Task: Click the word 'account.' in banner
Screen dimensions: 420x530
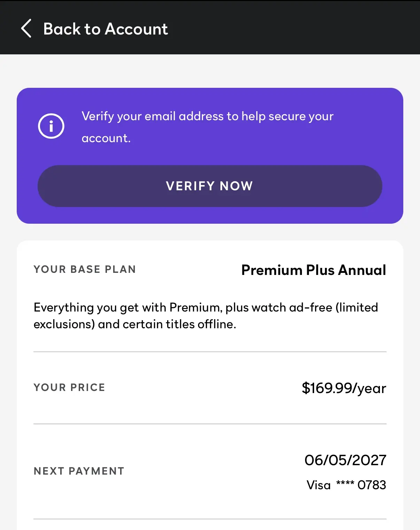Action: (x=106, y=138)
